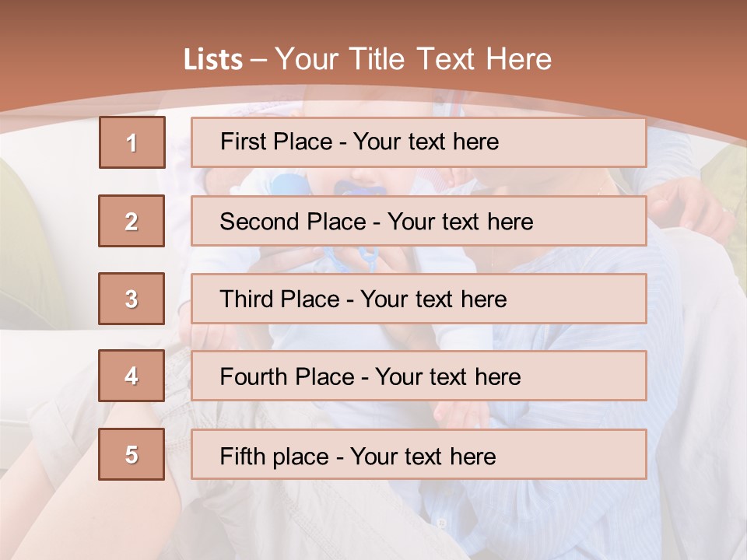Click "Your text here" in First Place bar
Viewport: 747px width, 560px height.
426,142
